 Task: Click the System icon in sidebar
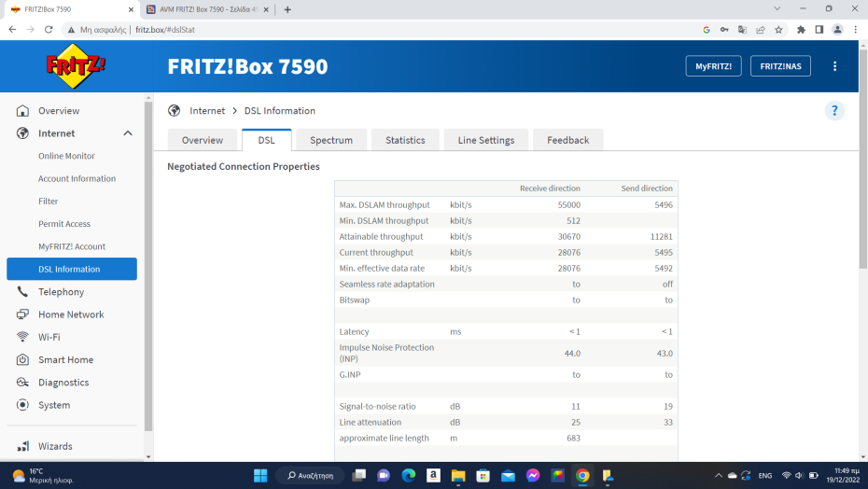(x=22, y=405)
